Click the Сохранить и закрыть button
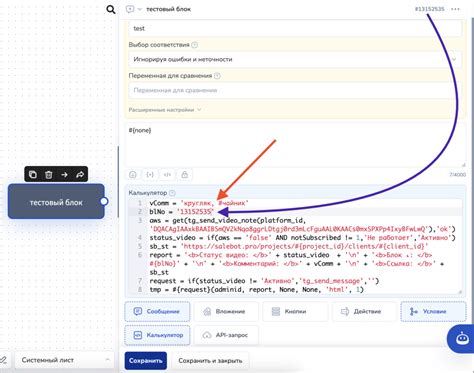 [210, 361]
